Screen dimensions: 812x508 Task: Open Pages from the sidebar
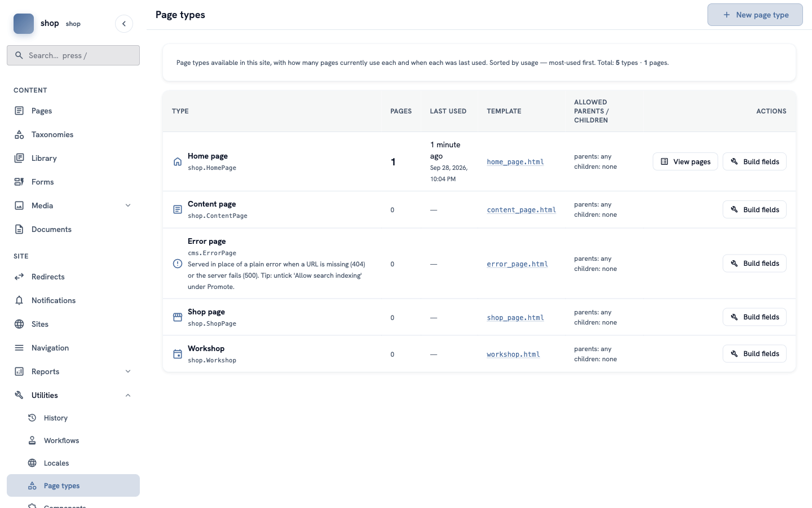[73, 111]
